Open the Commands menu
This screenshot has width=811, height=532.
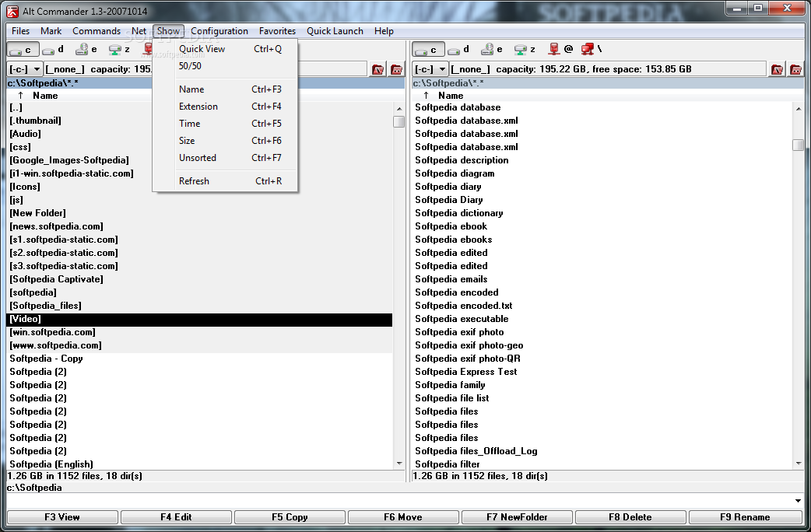click(97, 31)
